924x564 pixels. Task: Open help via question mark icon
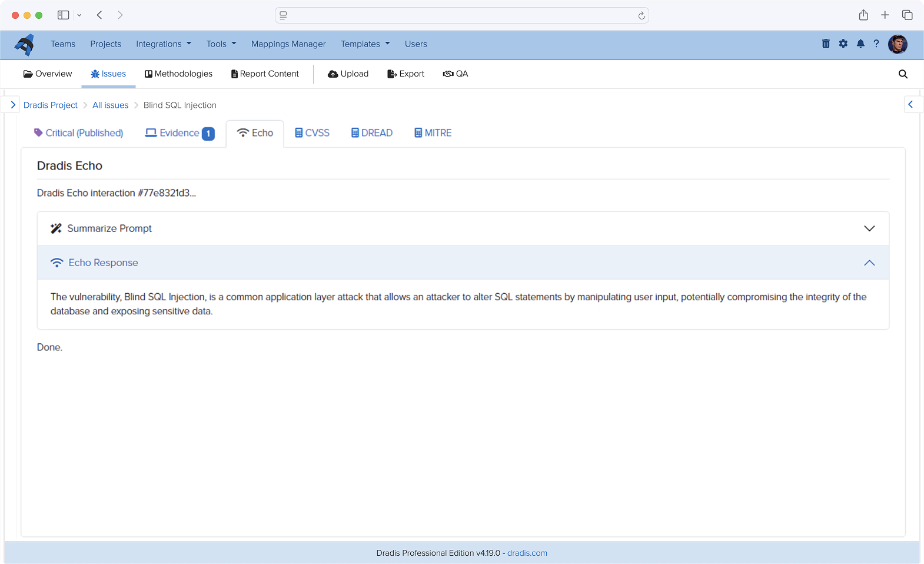click(876, 44)
